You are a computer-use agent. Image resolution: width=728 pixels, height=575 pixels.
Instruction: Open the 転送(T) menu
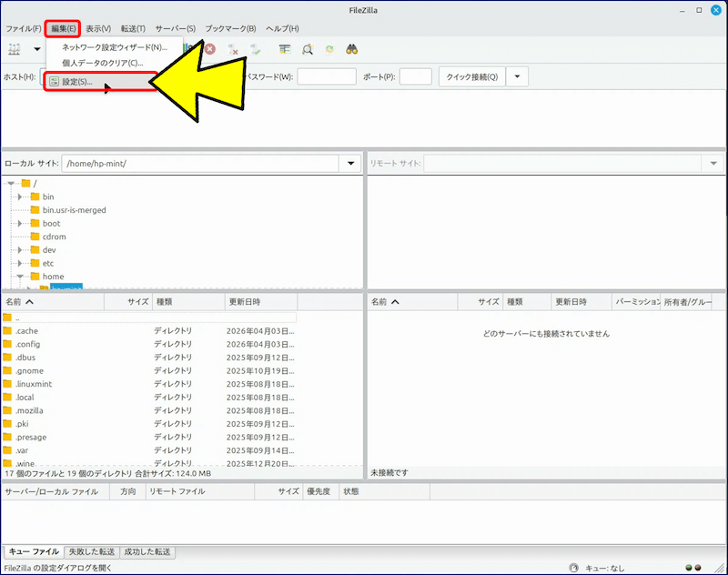(x=134, y=28)
